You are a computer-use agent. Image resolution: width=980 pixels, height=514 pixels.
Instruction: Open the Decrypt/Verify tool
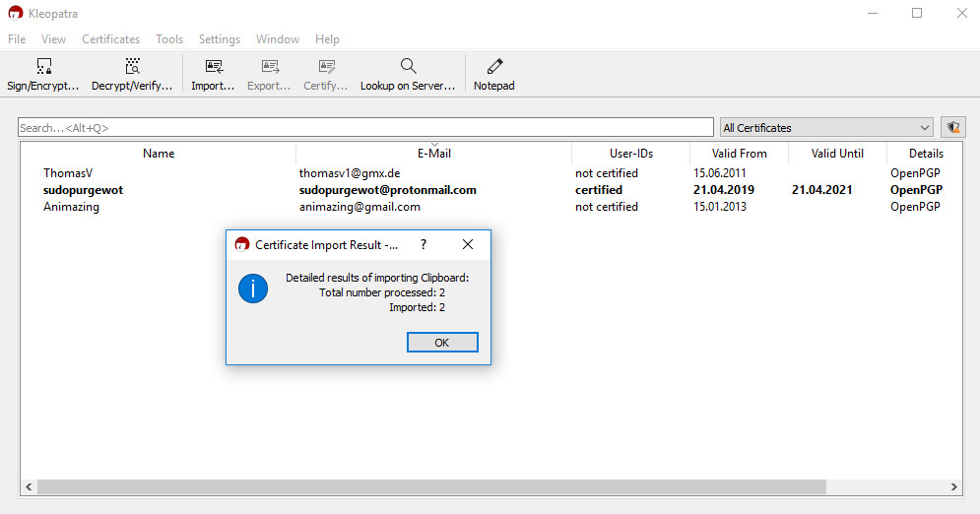(x=132, y=74)
